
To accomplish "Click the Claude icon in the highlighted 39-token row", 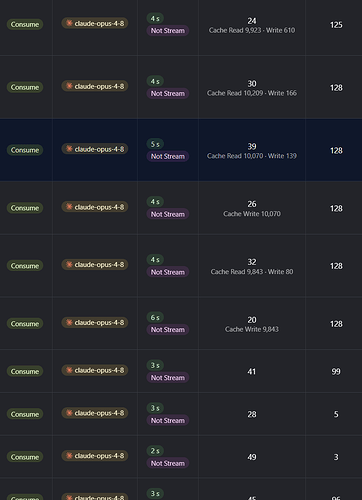I will tap(69, 149).
